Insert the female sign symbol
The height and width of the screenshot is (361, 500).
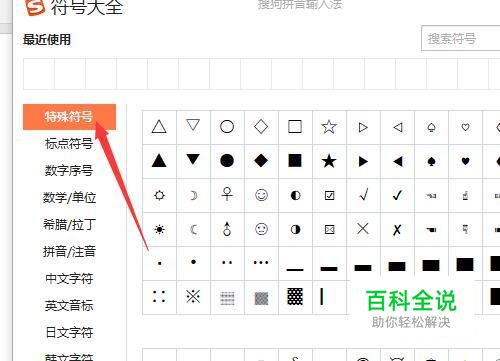(x=227, y=195)
